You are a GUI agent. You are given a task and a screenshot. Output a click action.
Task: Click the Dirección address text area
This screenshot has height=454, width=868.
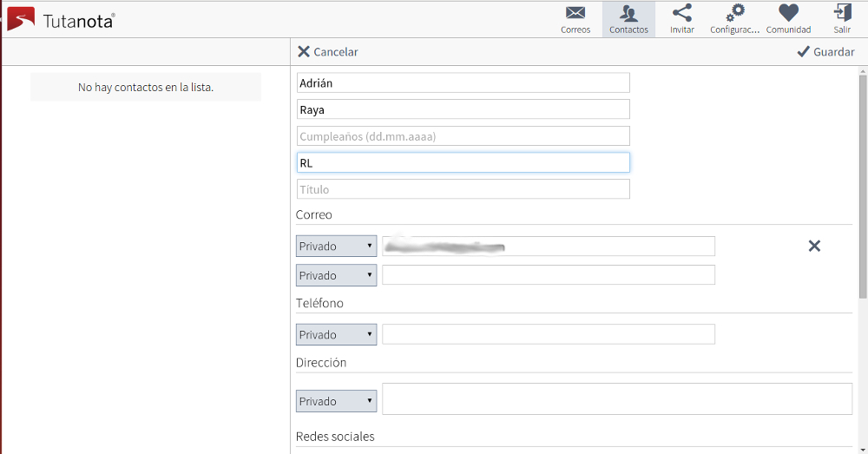tap(617, 399)
